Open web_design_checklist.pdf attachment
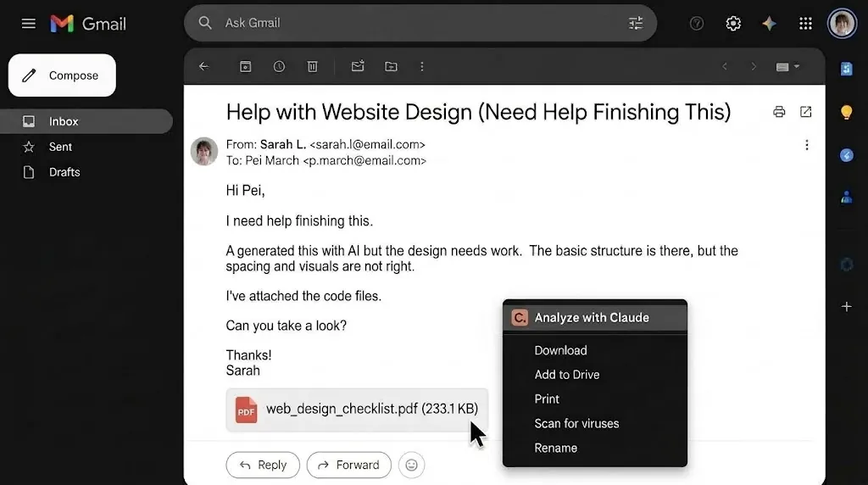This screenshot has width=868, height=485. tap(357, 410)
